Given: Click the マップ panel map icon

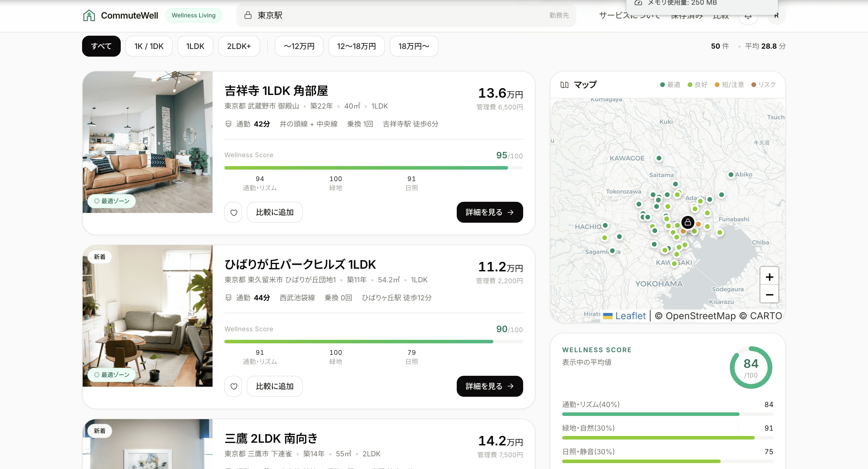Looking at the screenshot, I should [x=564, y=85].
